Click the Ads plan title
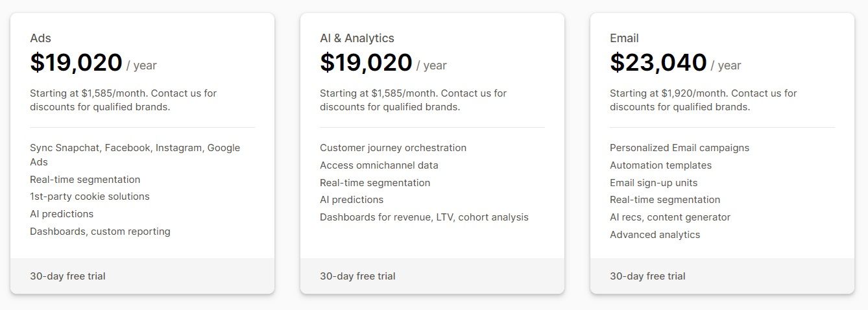This screenshot has height=310, width=868. coord(40,38)
